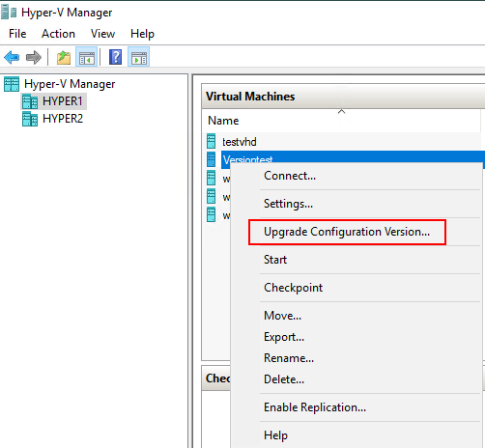Open the View menu

tap(102, 34)
